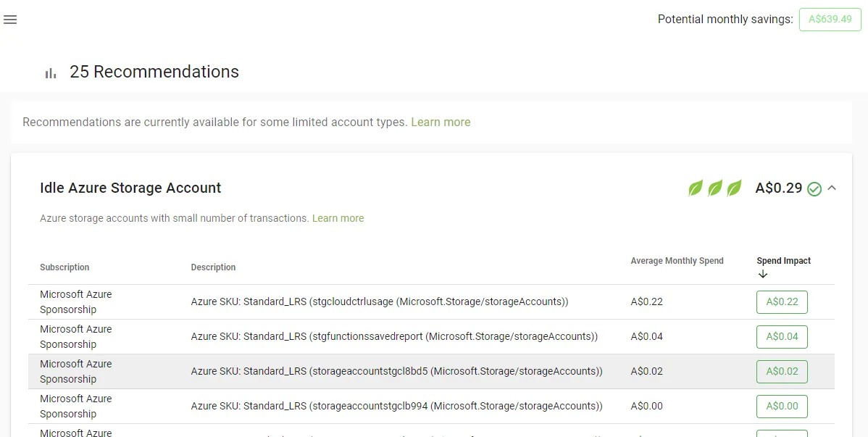Click the Idle Azure Storage Account heading
The height and width of the screenshot is (437, 868).
click(130, 188)
